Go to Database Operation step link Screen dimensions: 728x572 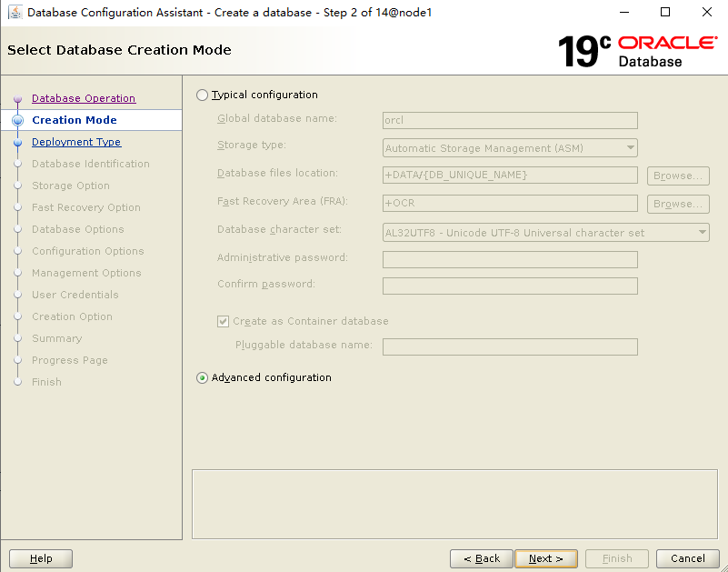(84, 98)
